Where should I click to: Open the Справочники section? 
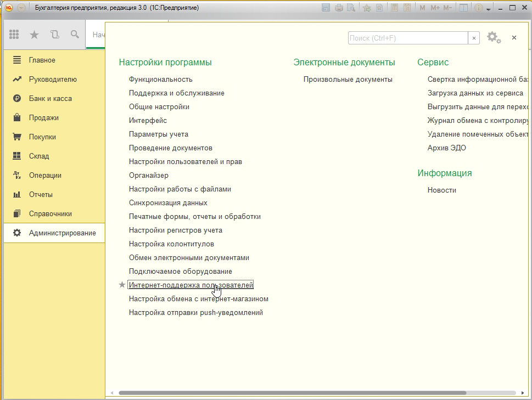[54, 213]
